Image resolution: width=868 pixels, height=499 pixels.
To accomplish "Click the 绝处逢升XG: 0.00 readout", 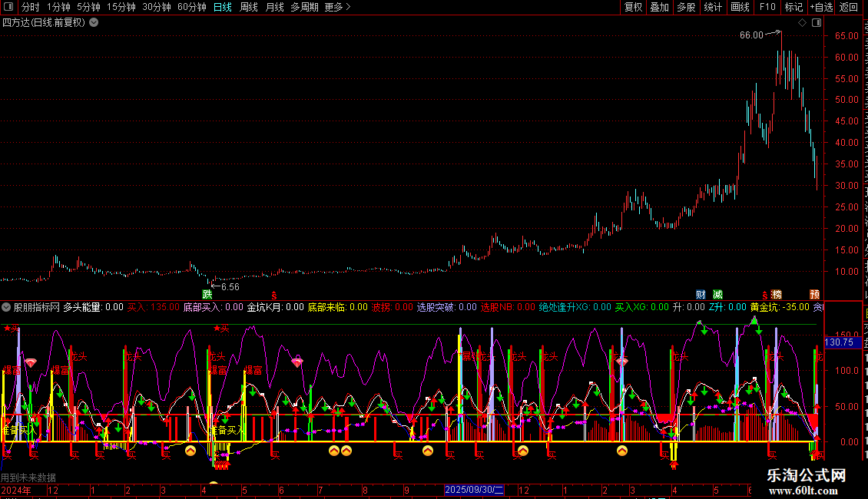I will [575, 307].
